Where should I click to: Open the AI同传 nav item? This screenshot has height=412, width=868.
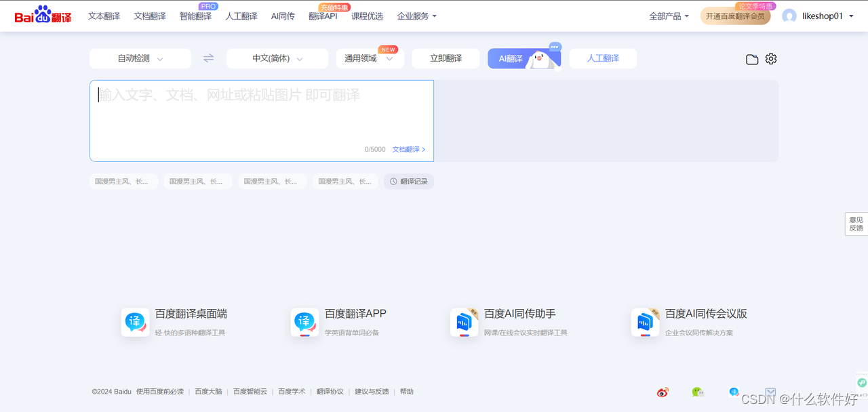pyautogui.click(x=283, y=16)
